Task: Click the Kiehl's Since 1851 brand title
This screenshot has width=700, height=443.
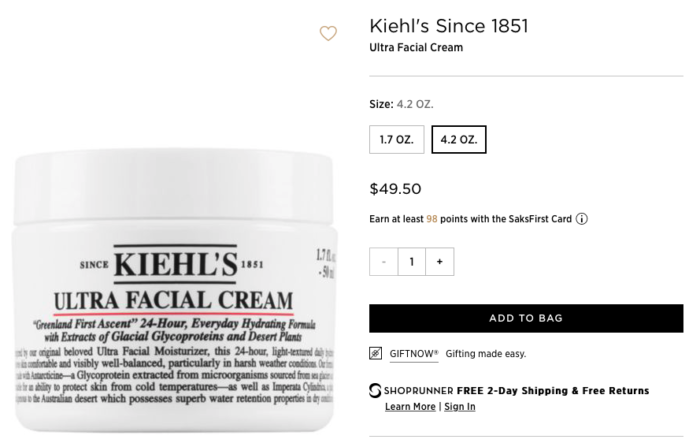Action: coord(449,26)
